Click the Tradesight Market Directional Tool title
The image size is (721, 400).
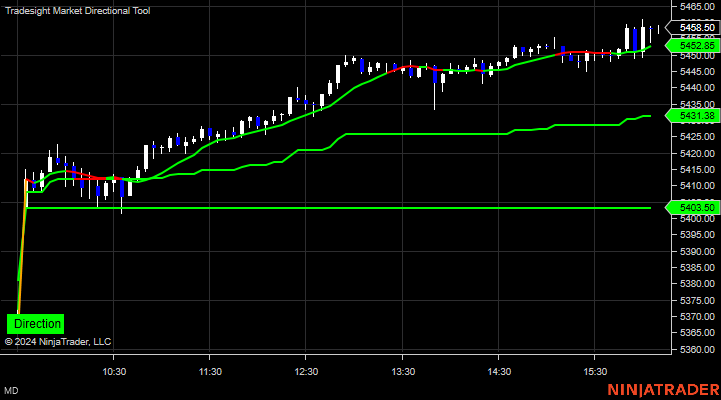[x=77, y=11]
